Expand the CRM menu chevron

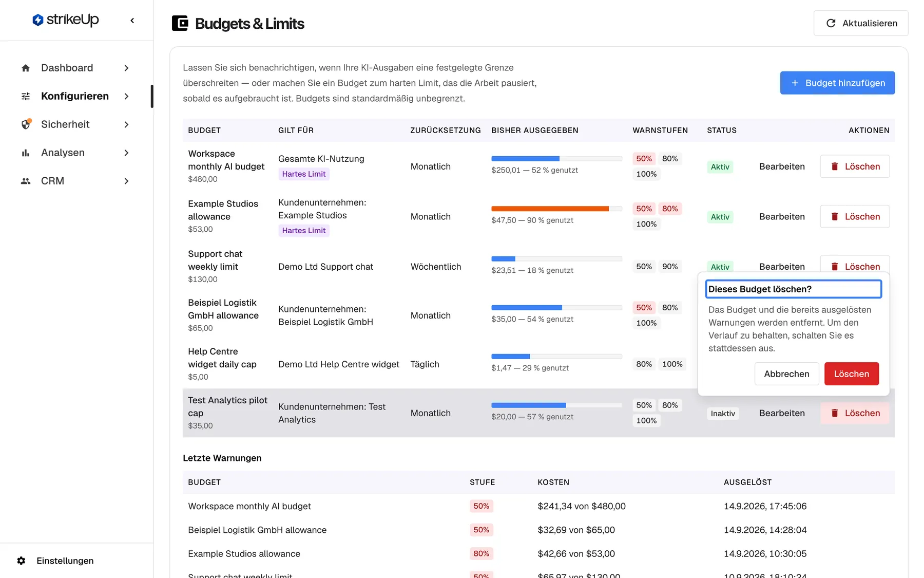click(x=126, y=181)
